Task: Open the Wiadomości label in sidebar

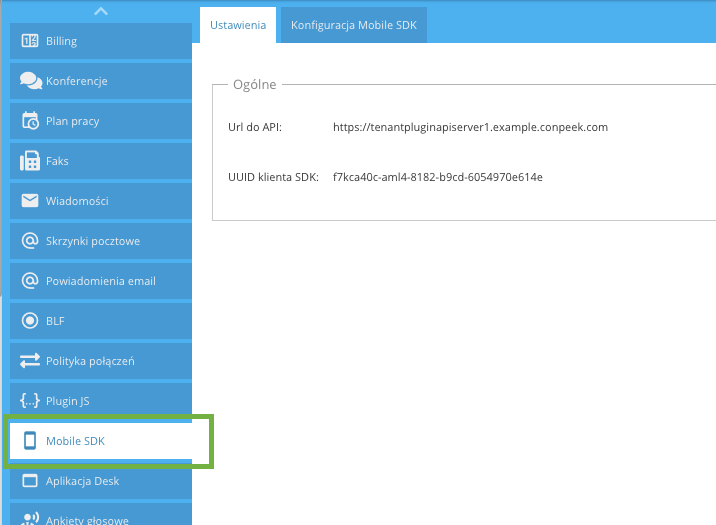Action: coord(77,201)
